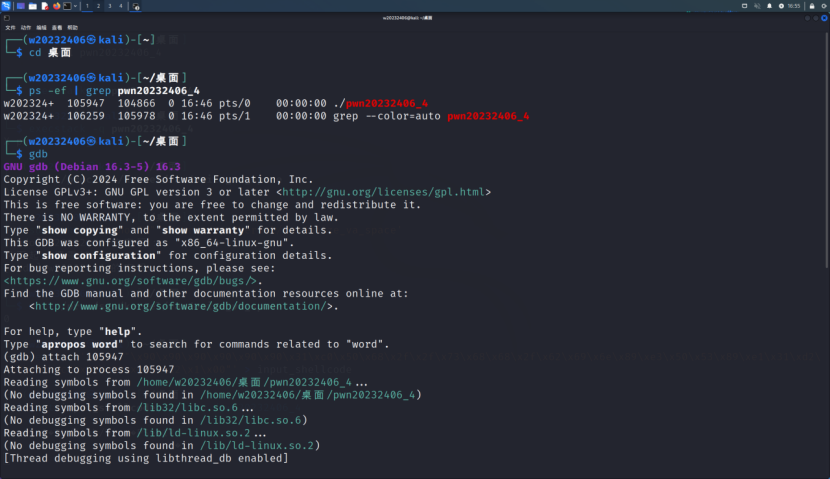Image resolution: width=830 pixels, height=479 pixels.
Task: Open the gnu.org/licenses/gpl.html link
Action: tap(383, 192)
